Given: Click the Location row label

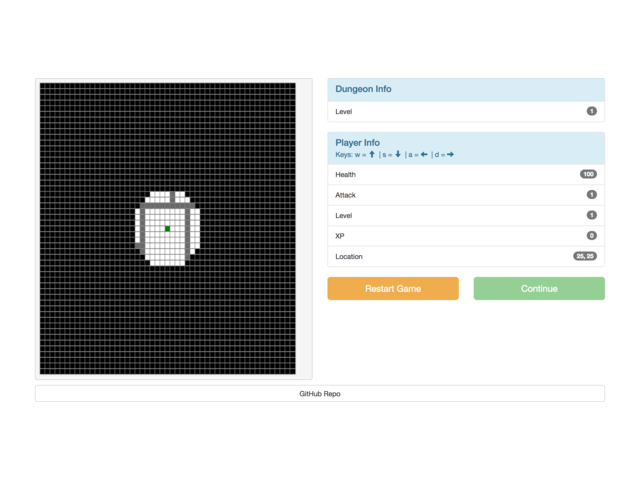Looking at the screenshot, I should (349, 257).
